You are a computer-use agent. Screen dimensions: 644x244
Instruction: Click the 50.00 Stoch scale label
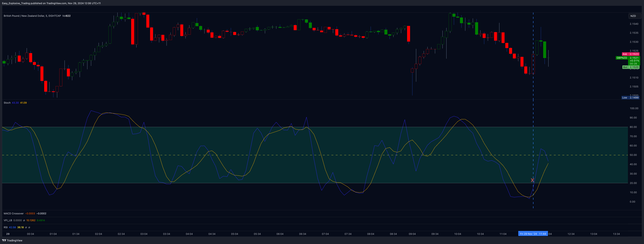pos(633,155)
